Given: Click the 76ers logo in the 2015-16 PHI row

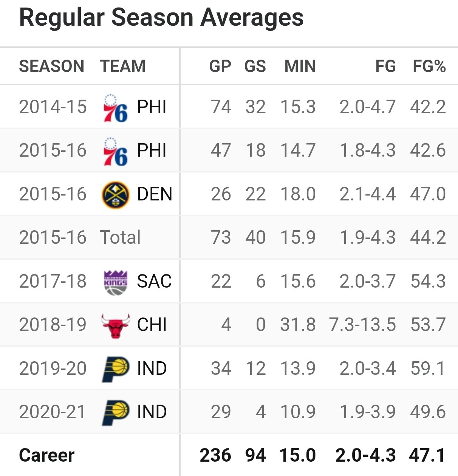Looking at the screenshot, I should pos(115,151).
